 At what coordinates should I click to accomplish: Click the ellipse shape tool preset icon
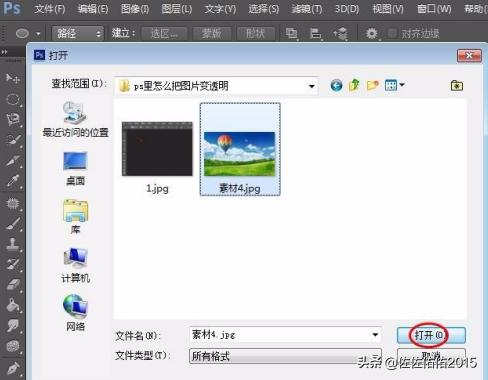pos(22,33)
